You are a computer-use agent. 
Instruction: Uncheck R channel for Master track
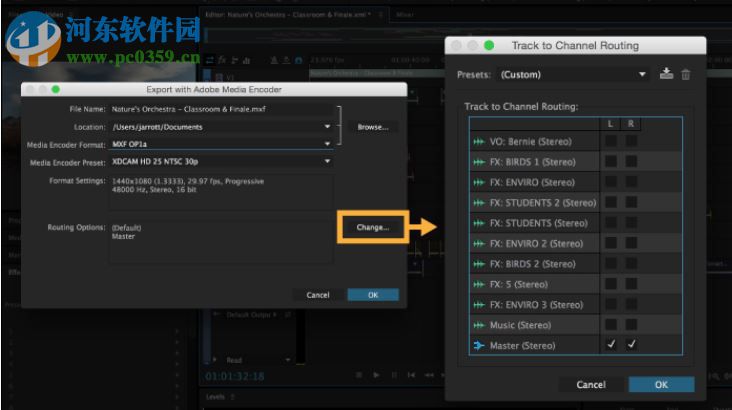[x=631, y=345]
